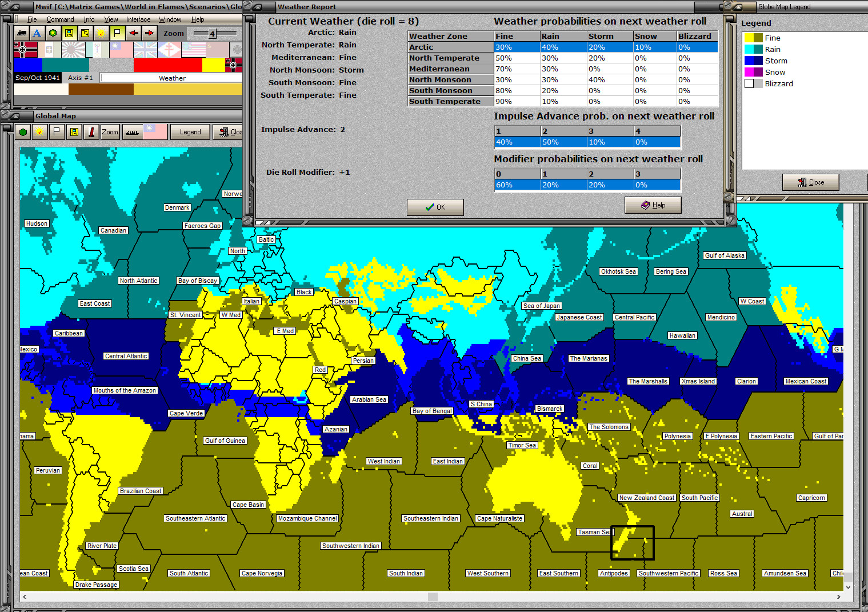
Task: Open the Interface menu
Action: coord(138,19)
